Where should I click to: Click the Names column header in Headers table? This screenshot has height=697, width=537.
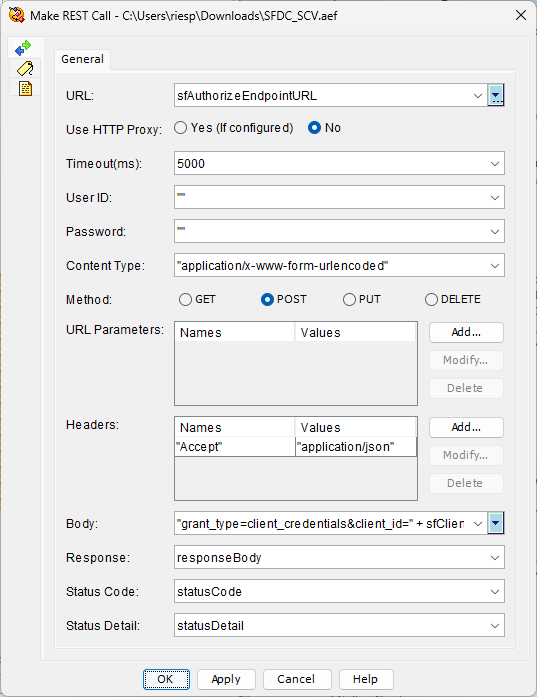point(235,427)
